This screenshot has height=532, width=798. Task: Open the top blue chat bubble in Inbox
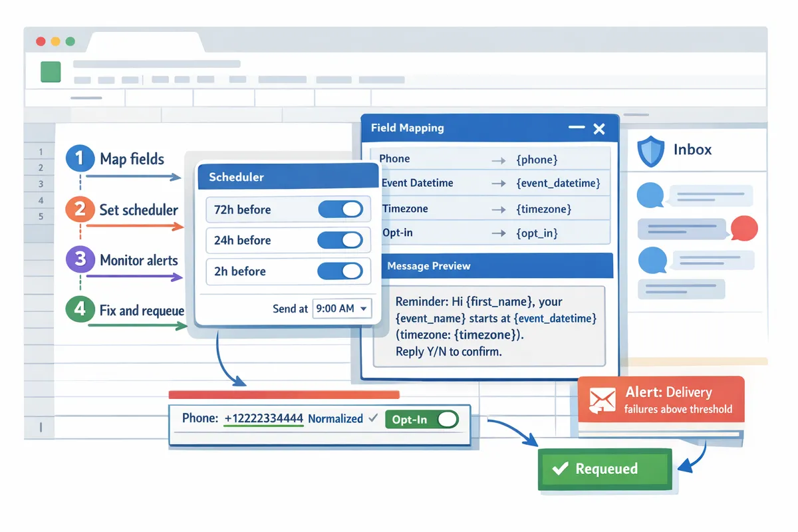coord(649,196)
